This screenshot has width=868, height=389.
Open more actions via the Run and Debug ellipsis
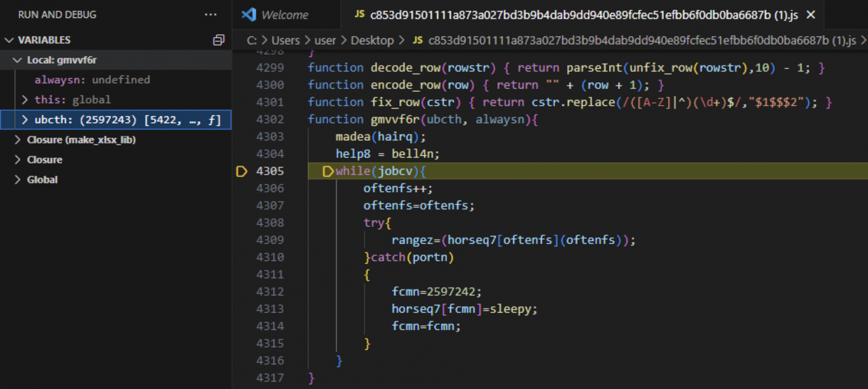click(x=210, y=14)
